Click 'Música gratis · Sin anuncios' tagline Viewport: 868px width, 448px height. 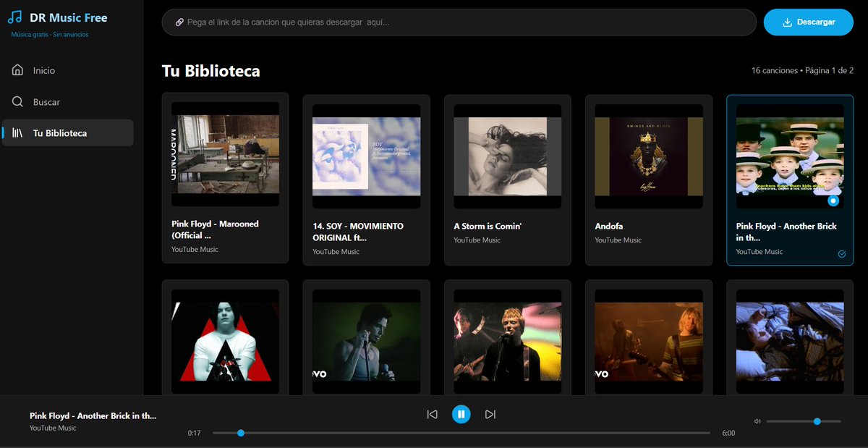click(50, 34)
